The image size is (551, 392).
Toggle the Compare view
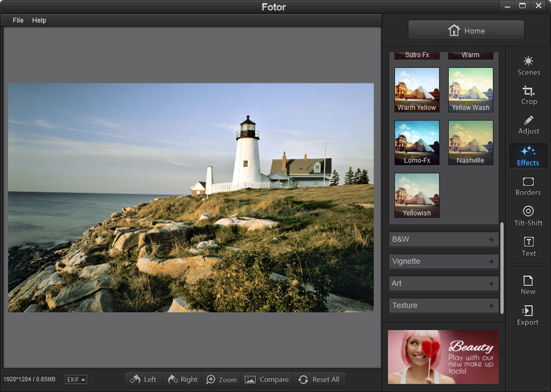[x=266, y=379]
